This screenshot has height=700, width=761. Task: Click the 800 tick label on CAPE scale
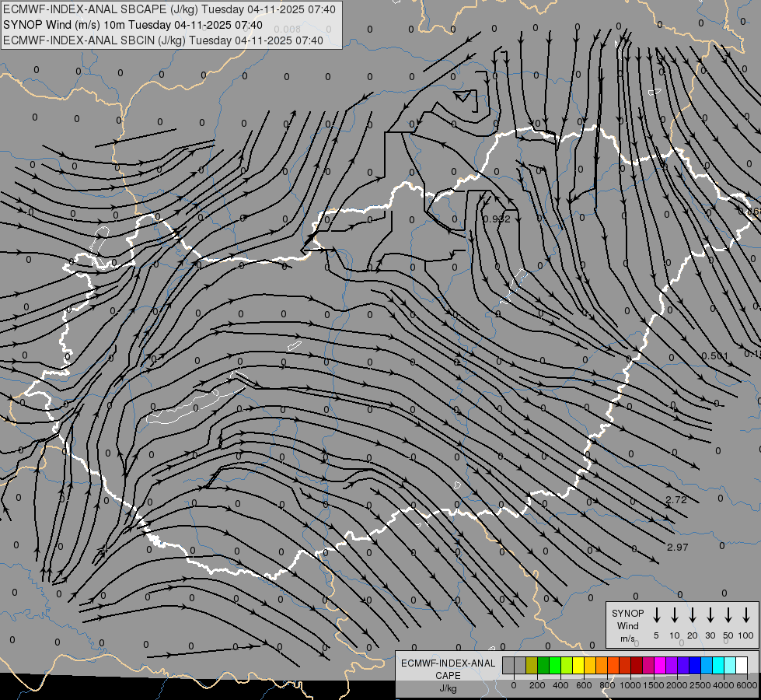[x=607, y=685]
